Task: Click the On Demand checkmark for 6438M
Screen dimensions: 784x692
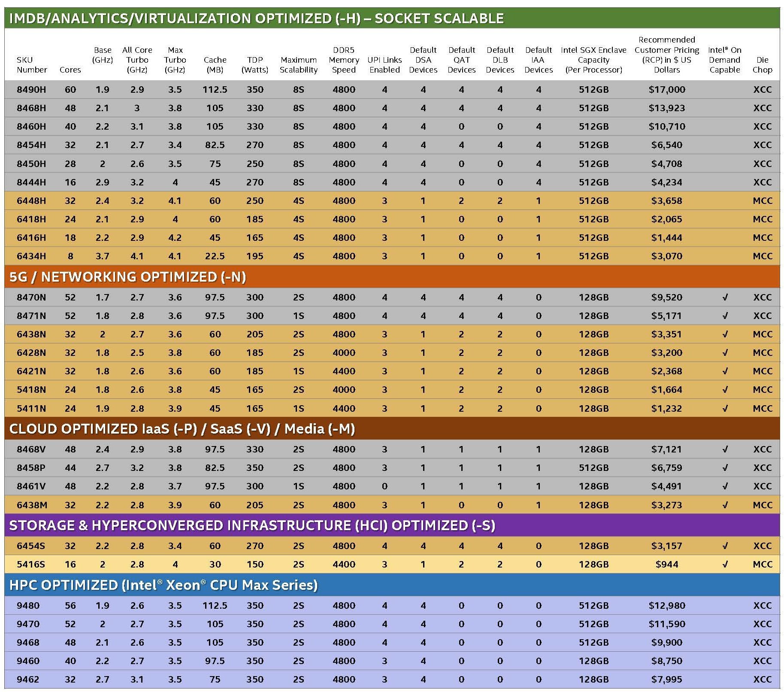Action: [x=725, y=505]
